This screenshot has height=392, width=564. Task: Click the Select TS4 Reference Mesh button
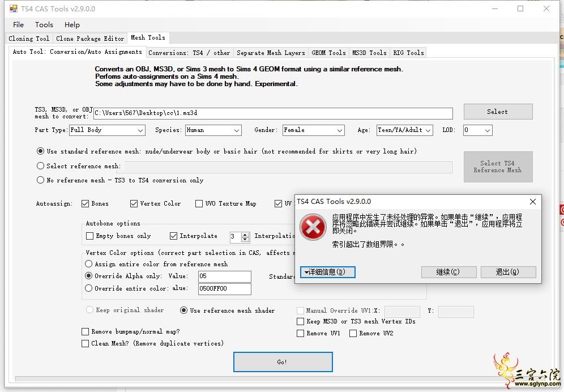point(498,167)
